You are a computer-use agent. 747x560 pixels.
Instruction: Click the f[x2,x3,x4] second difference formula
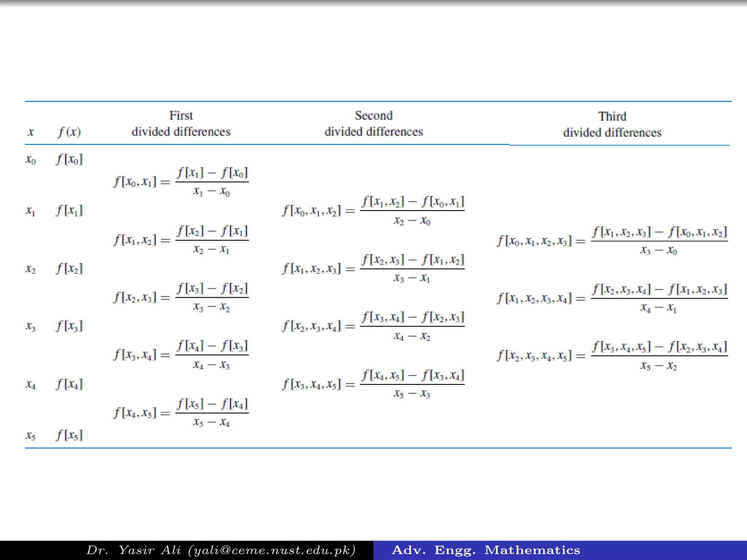click(373, 326)
